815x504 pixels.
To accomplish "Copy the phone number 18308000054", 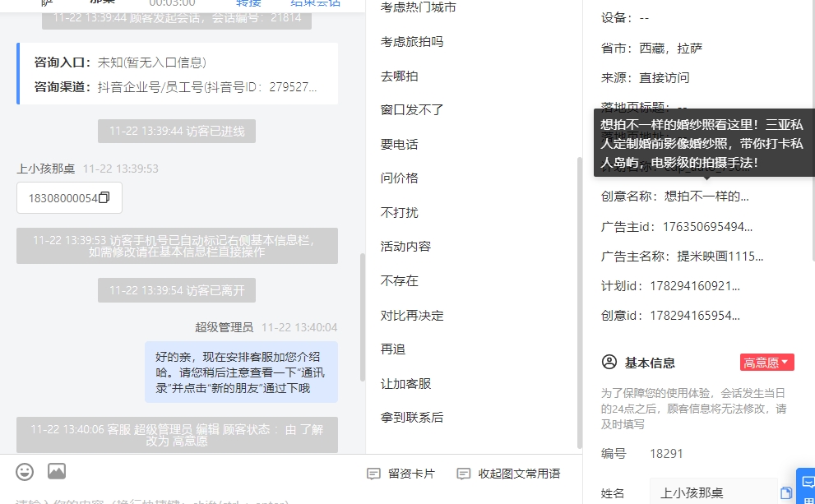I will point(104,197).
